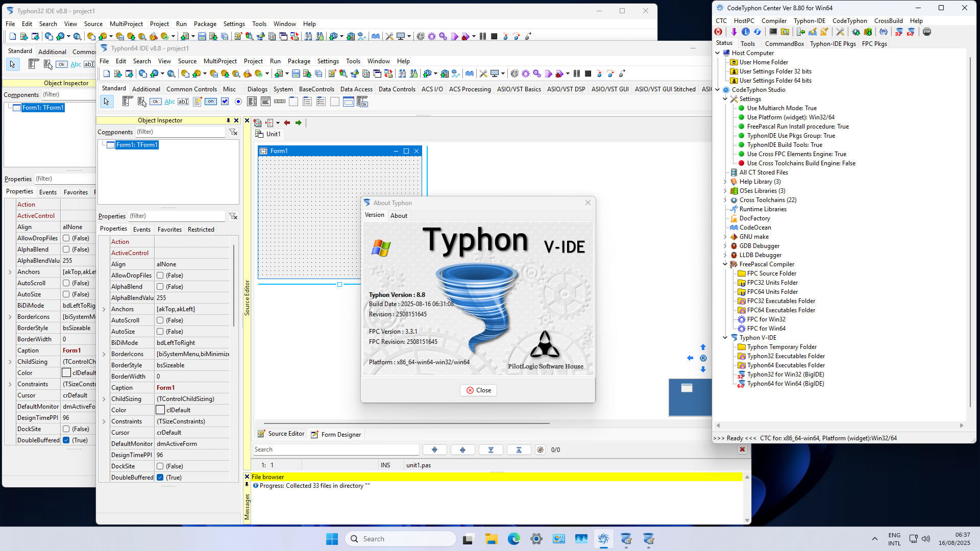Image resolution: width=980 pixels, height=551 pixels.
Task: Collapse the FreePascal Compiler node
Action: pyautogui.click(x=725, y=264)
